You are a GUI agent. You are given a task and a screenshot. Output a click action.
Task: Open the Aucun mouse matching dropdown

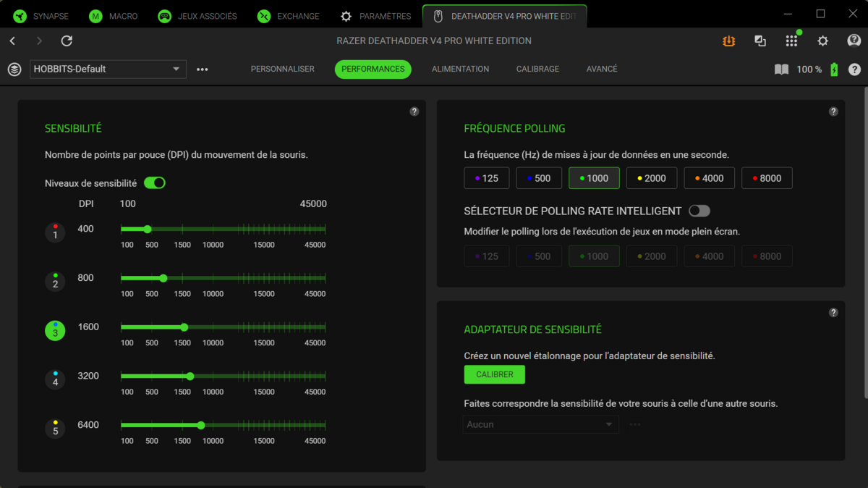540,424
